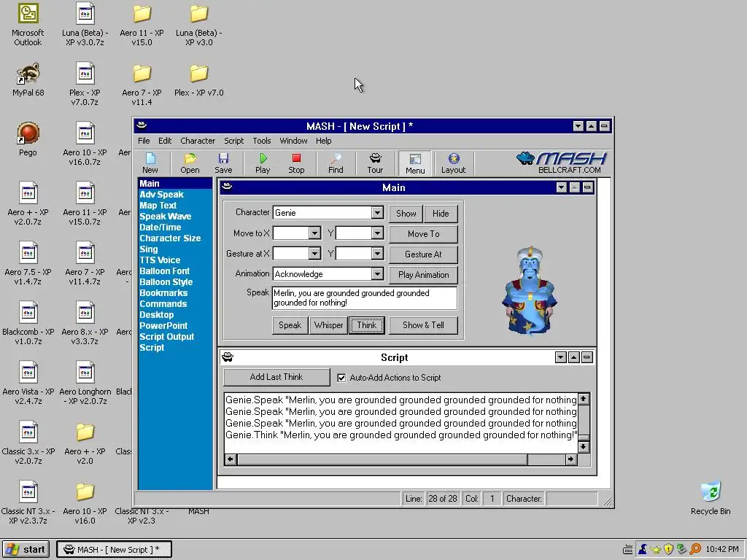Play the script with the green Play icon
This screenshot has height=560, width=747.
263,163
